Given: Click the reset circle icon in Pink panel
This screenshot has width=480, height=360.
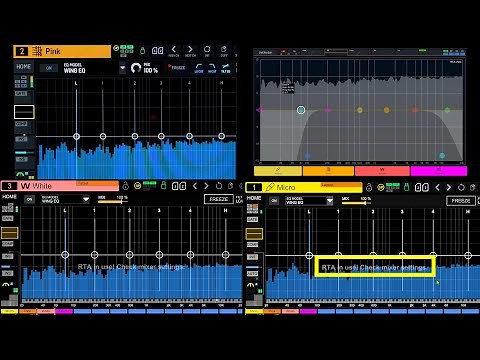Looking at the screenshot, I should click(x=207, y=51).
